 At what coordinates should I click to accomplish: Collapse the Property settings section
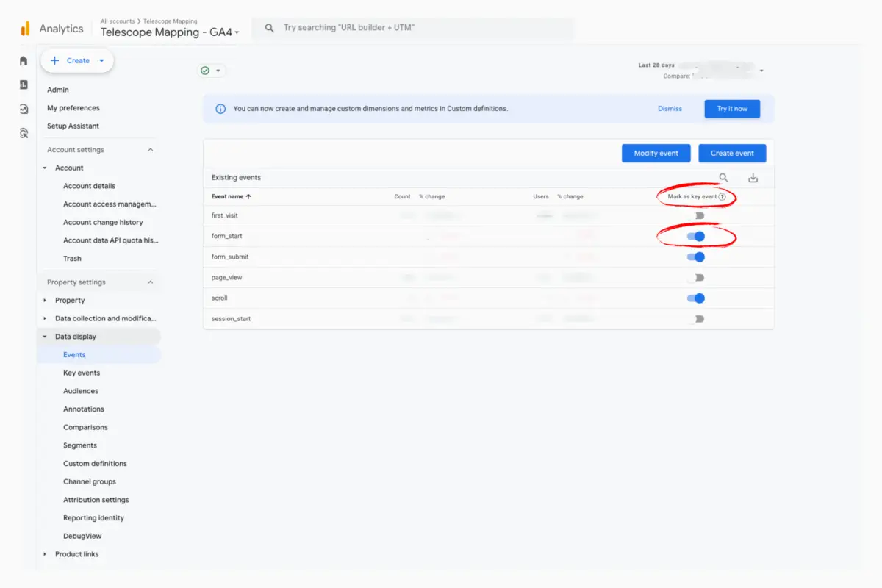click(x=151, y=282)
